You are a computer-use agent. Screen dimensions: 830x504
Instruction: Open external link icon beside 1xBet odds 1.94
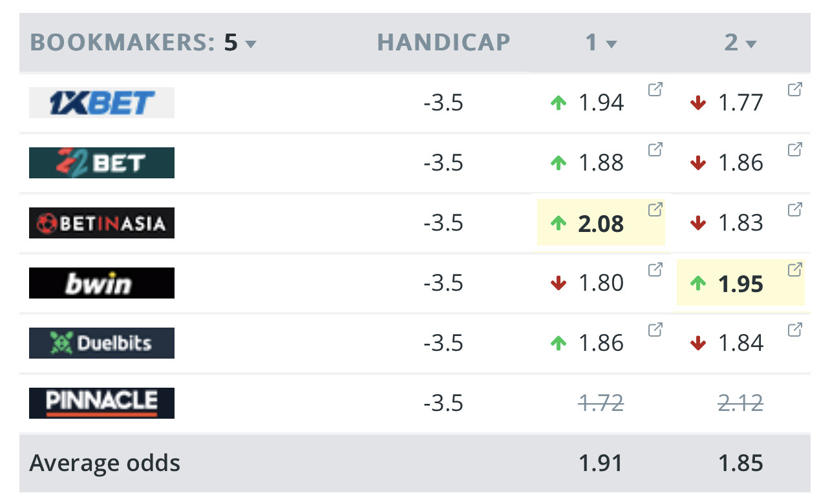[655, 90]
